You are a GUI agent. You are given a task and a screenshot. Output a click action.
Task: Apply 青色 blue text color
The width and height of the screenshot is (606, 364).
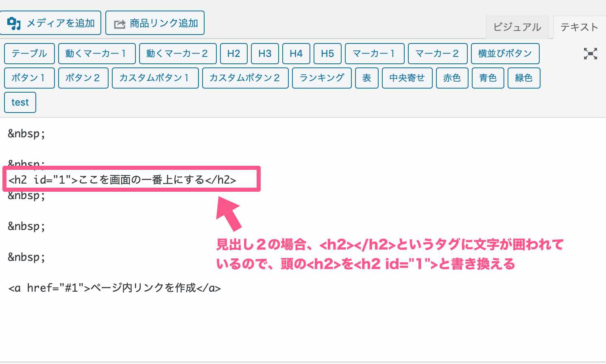click(488, 78)
